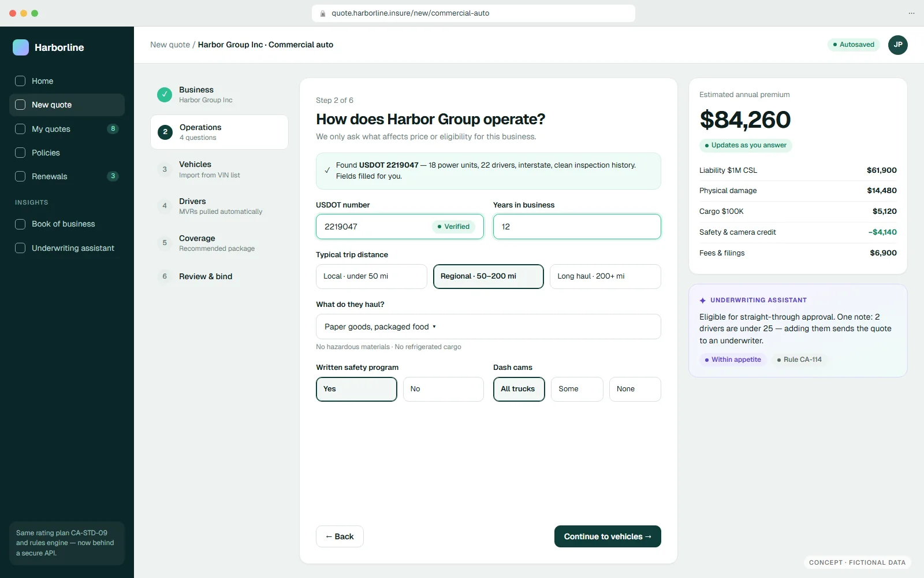
Task: Select All trucks for dash cams
Action: (x=519, y=389)
